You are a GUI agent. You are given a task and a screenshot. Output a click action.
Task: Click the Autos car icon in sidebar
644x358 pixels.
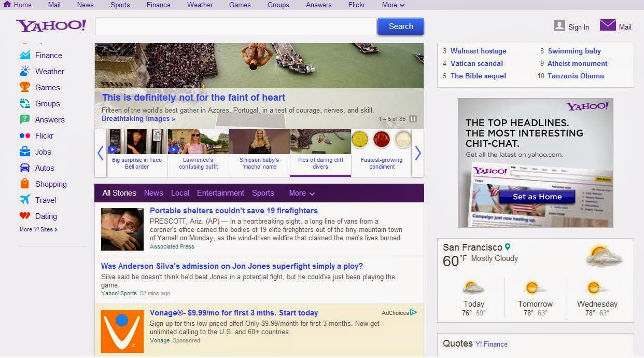(x=25, y=168)
